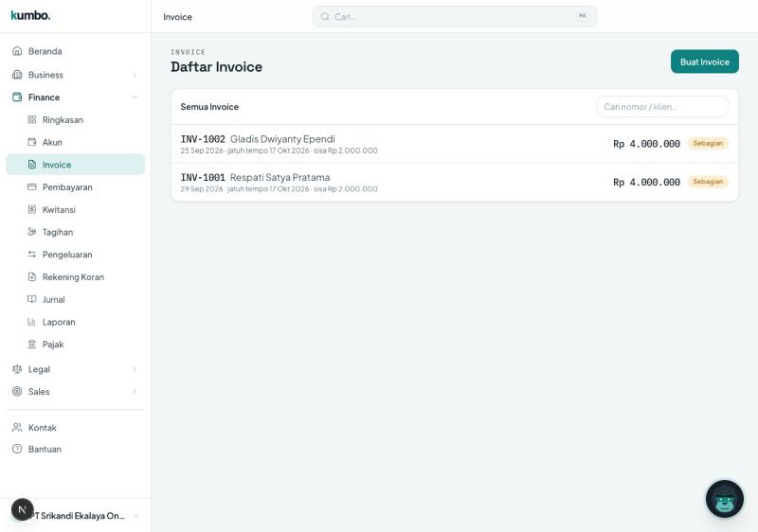This screenshot has height=532, width=758.
Task: Click the Ringkasan grid icon
Action: (x=32, y=119)
